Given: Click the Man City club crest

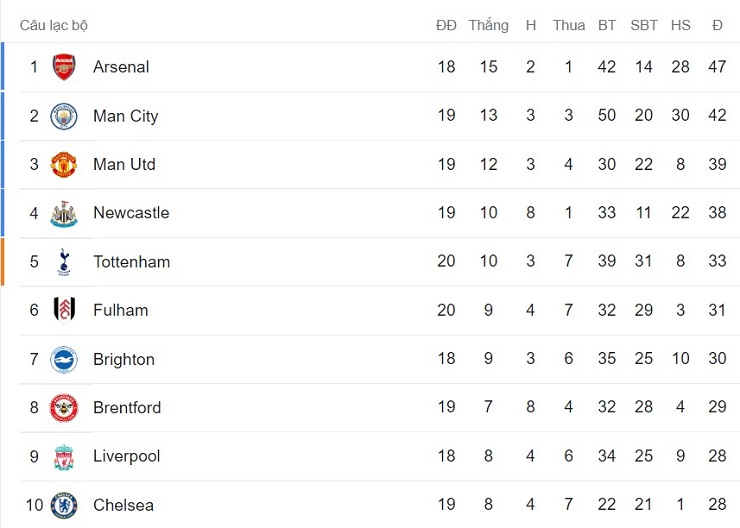Looking at the screenshot, I should pos(64,116).
